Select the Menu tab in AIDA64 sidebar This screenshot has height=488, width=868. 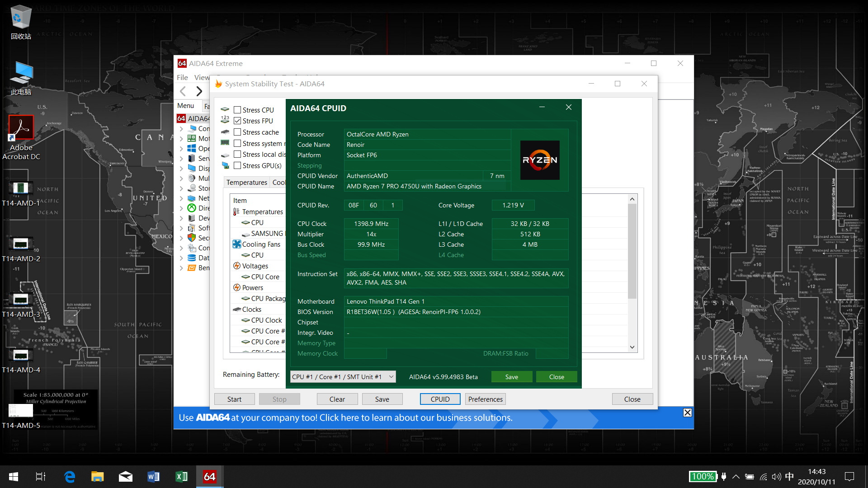pos(185,106)
